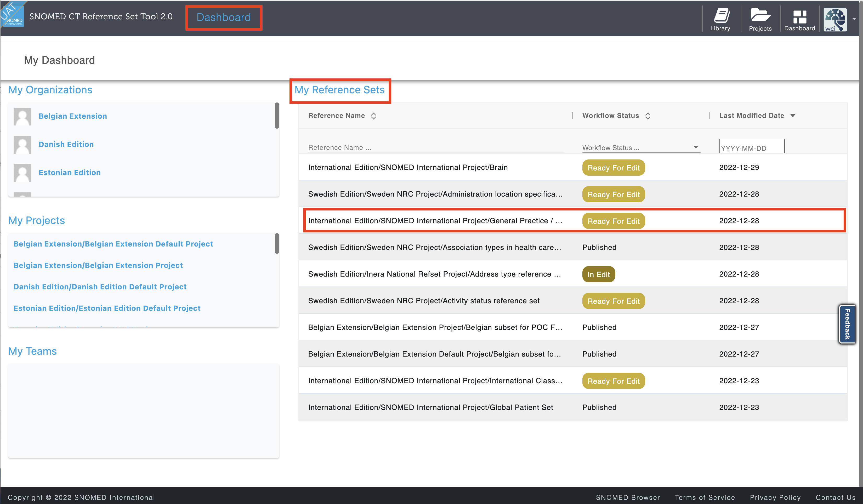Screen dimensions: 863x504
Task: Click My Projects heading
Action: [x=37, y=221]
